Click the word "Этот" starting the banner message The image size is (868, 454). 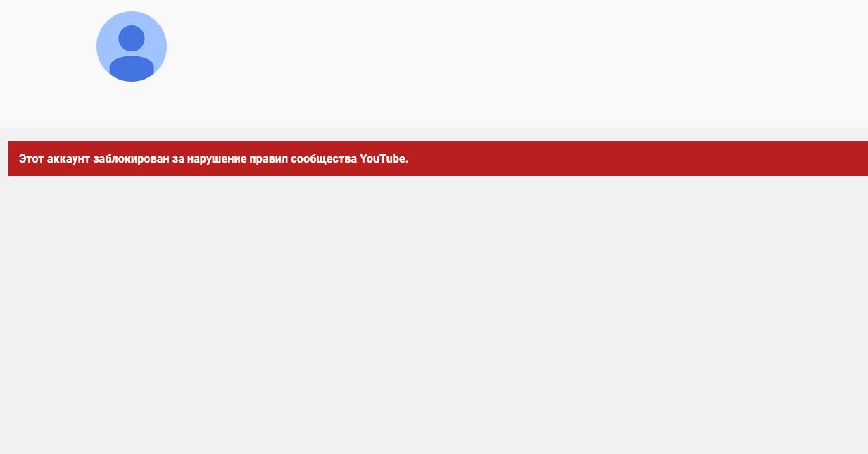(x=31, y=159)
